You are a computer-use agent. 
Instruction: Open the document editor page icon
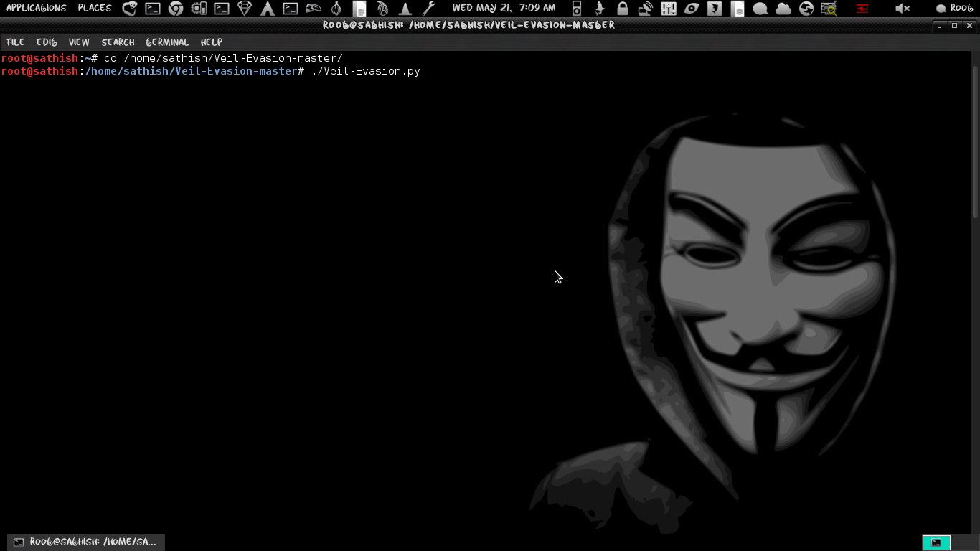(x=360, y=9)
